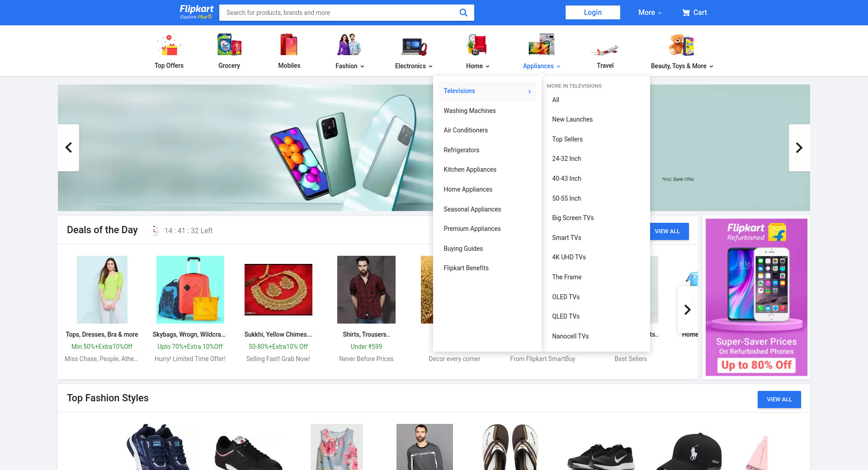The height and width of the screenshot is (470, 868).
Task: Click the Flipkart logo
Action: point(197,9)
